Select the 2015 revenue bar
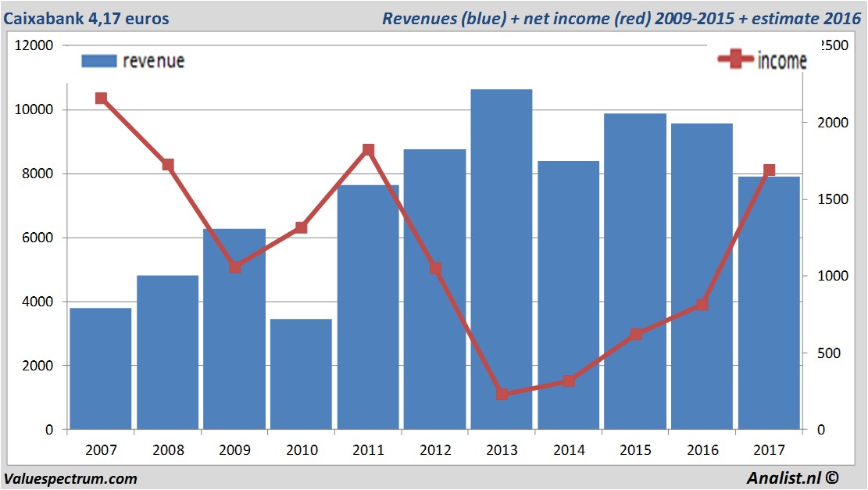Screen dimensions: 868x490 635,271
